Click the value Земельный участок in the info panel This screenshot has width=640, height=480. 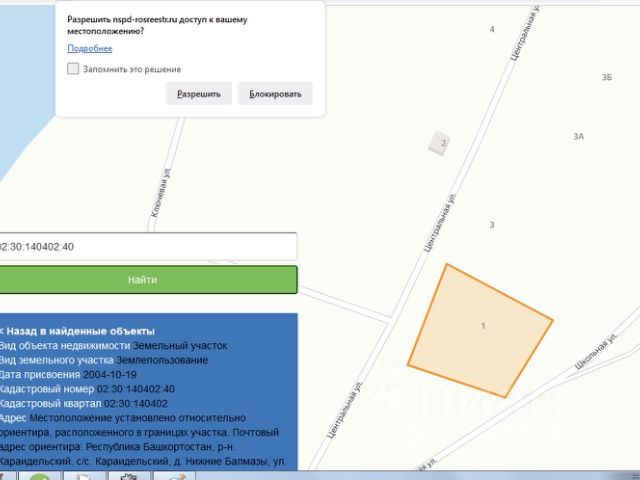180,346
